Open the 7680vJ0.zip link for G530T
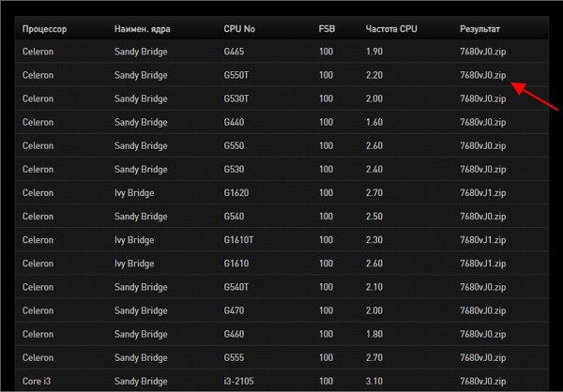Viewport: 563px width, 392px height. [482, 98]
